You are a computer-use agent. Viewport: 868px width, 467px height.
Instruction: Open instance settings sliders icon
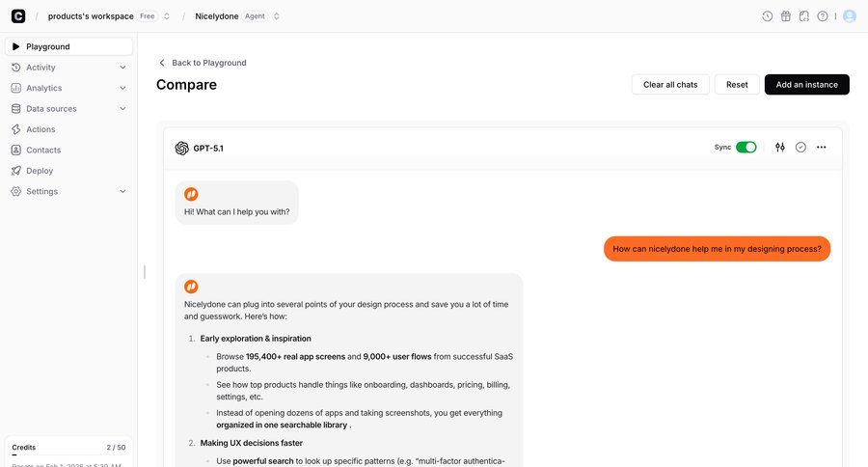(x=780, y=147)
